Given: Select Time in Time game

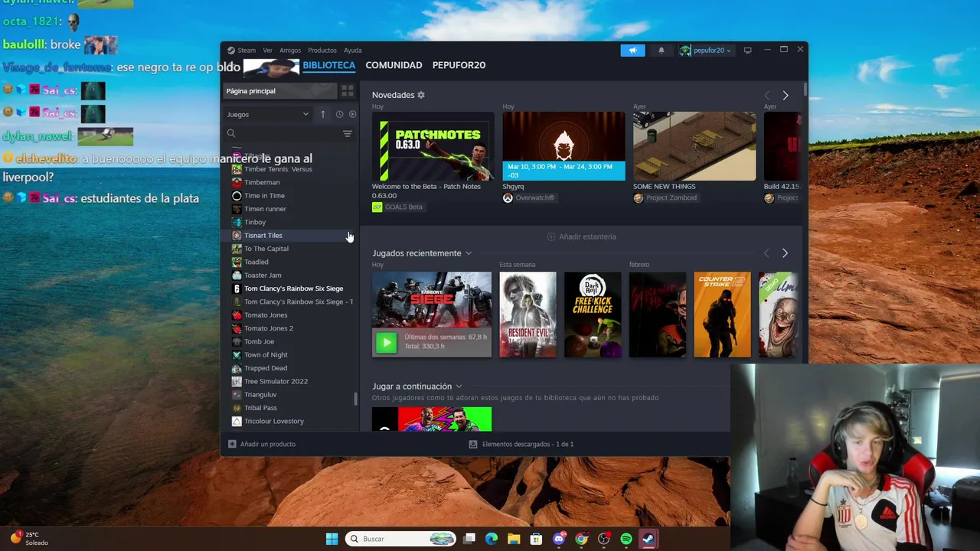Looking at the screenshot, I should (x=264, y=195).
